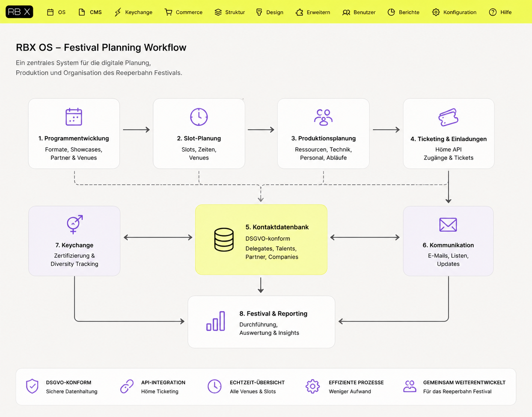Open the CMS menu

(x=90, y=12)
